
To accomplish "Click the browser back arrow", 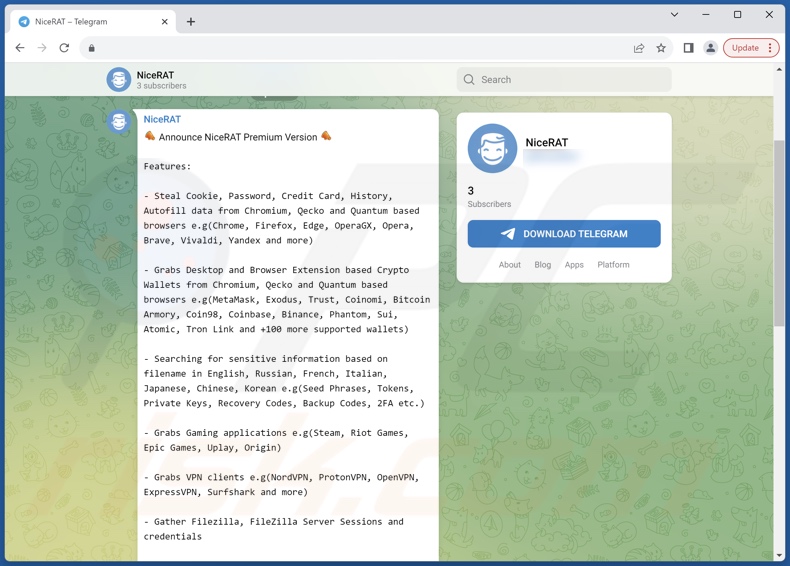I will 20,48.
